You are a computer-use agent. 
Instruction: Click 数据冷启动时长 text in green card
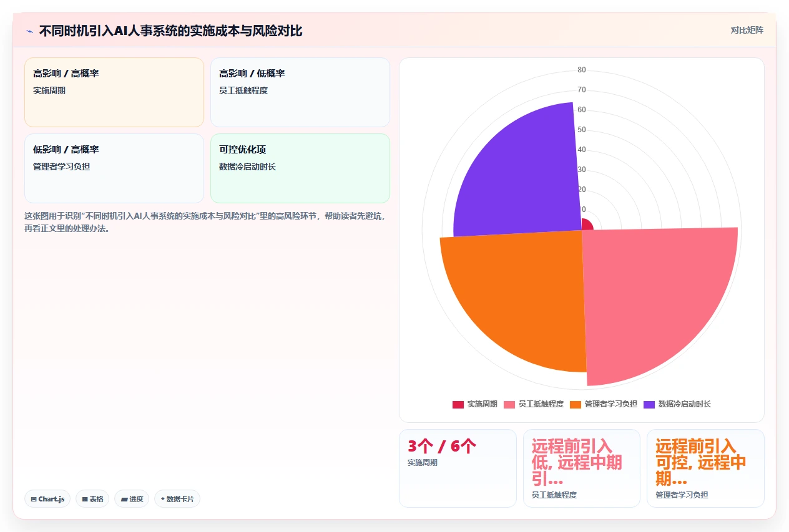(247, 167)
